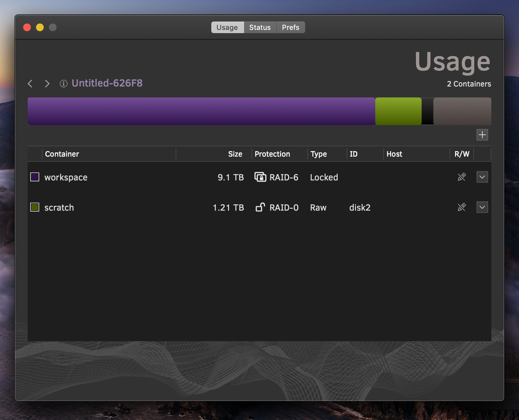Toggle the workspace read/write pencil icon
This screenshot has width=519, height=420.
[461, 177]
